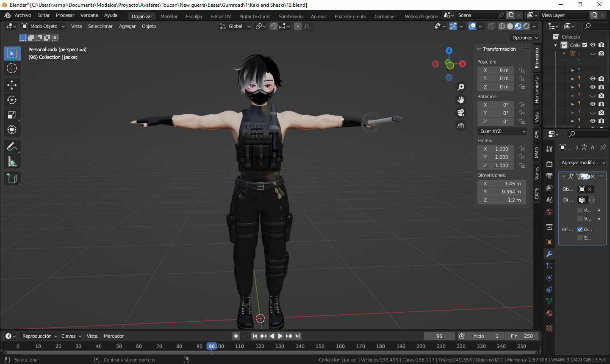Toggle camera view in viewport
Viewport: 610px width, 364px height.
pos(461,113)
